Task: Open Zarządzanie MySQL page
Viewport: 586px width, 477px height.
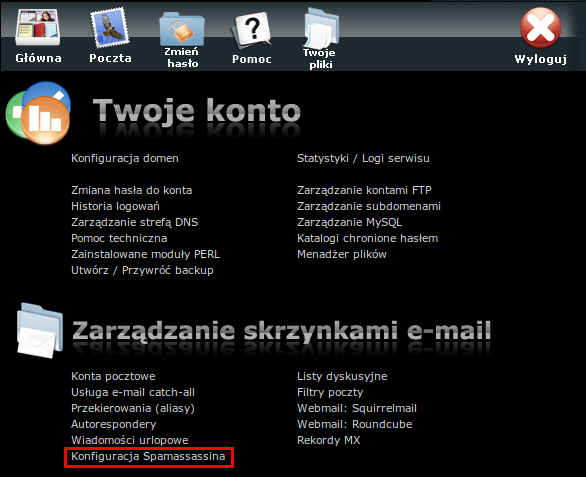Action: 349,222
